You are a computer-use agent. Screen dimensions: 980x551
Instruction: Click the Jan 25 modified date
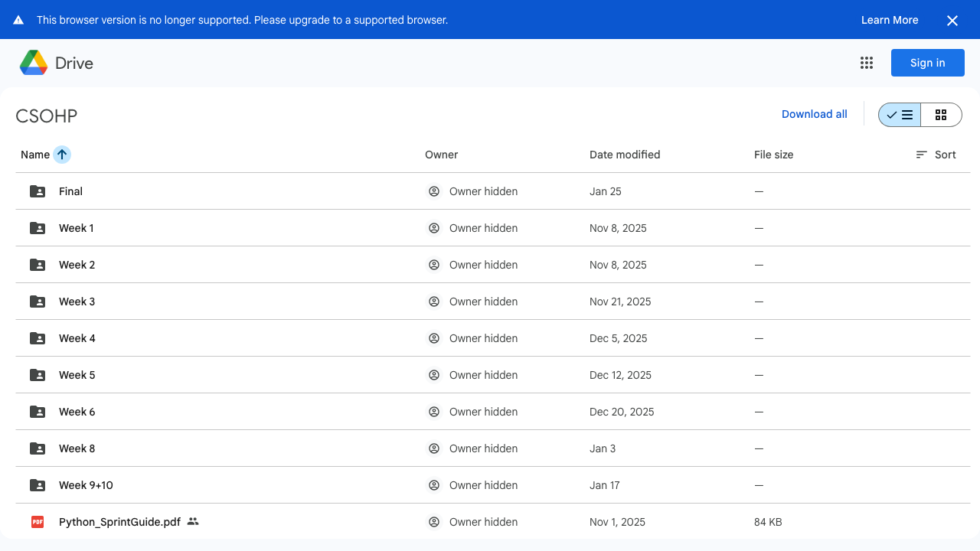pos(606,191)
